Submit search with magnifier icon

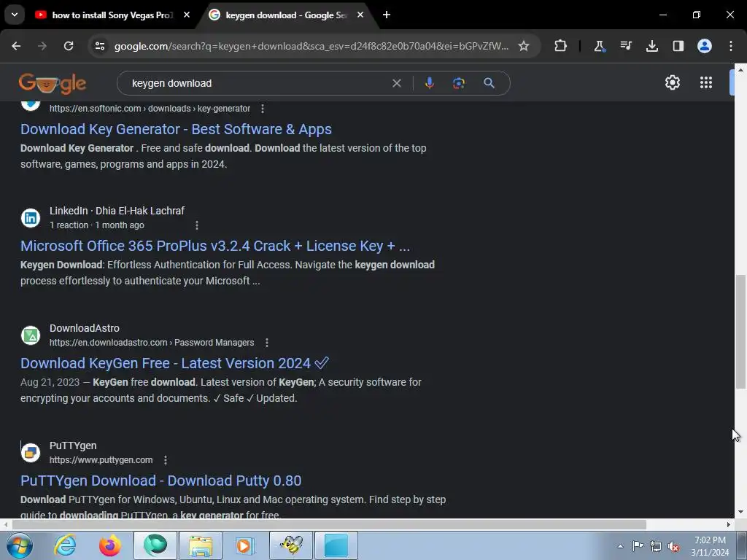(489, 83)
